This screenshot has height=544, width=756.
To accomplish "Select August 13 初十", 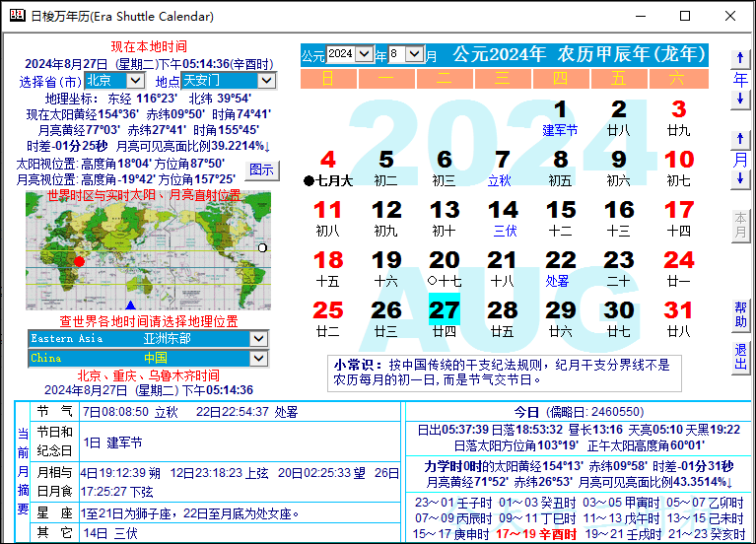I will coord(445,219).
